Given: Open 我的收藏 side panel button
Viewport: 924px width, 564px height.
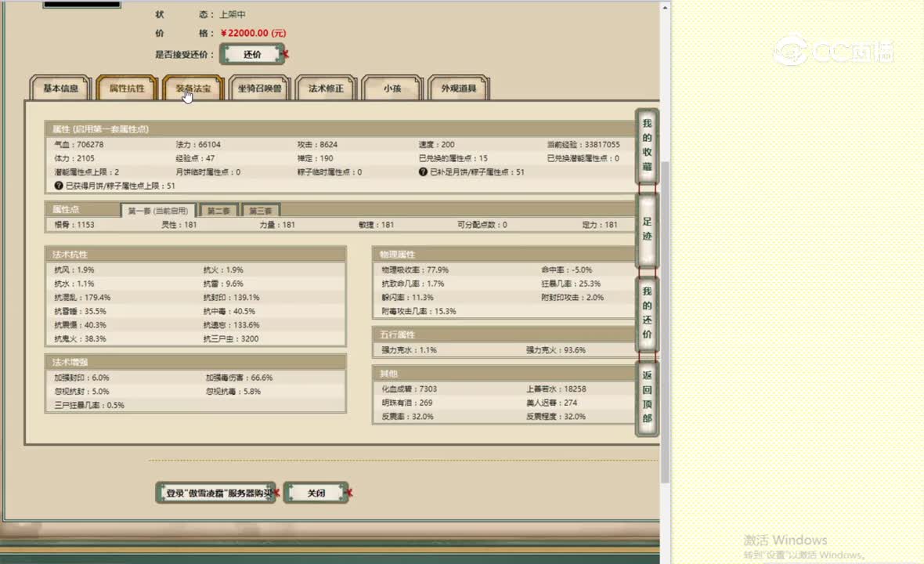Looking at the screenshot, I should 647,145.
